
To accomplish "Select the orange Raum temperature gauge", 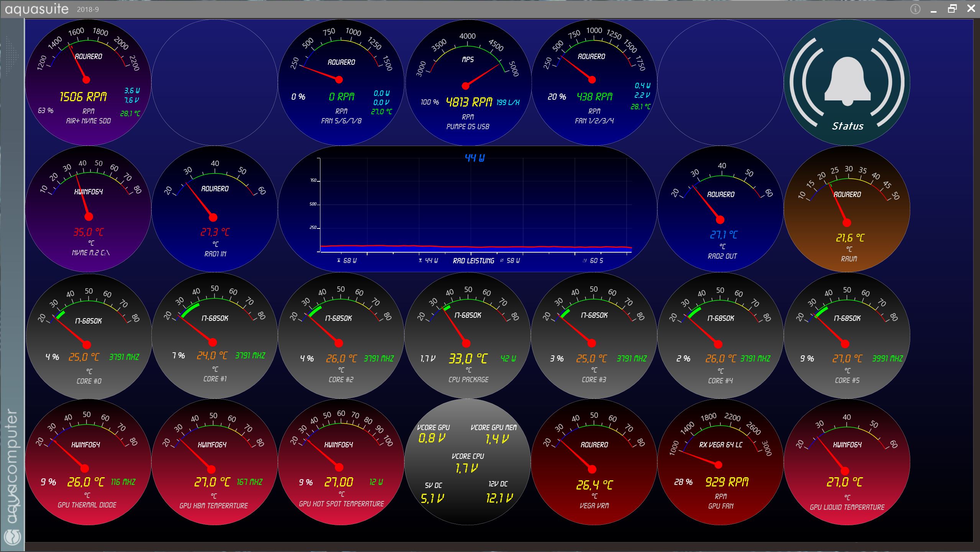I will pos(847,209).
